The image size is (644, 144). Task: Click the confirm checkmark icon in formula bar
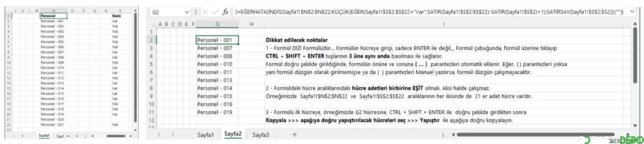click(x=215, y=12)
